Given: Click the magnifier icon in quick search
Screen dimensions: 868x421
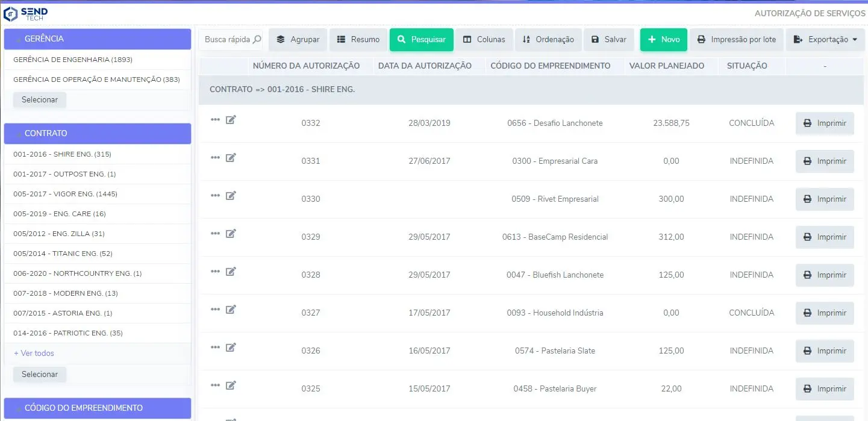Looking at the screenshot, I should tap(257, 40).
